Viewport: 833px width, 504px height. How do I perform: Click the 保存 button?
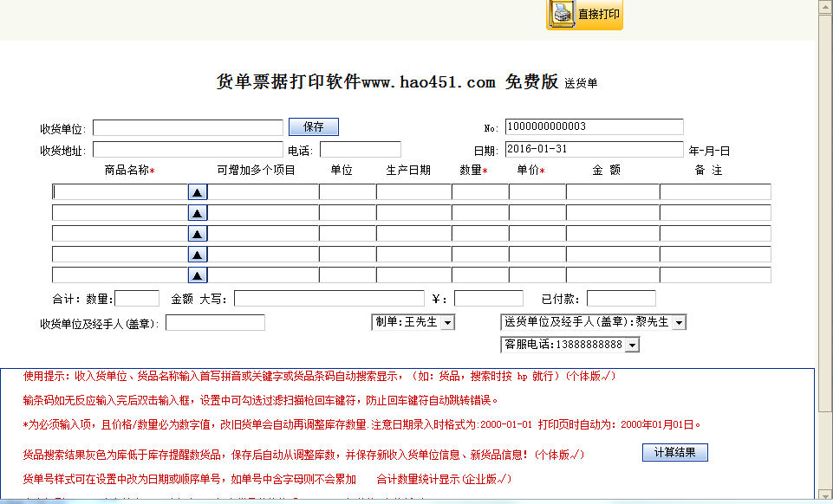pyautogui.click(x=314, y=126)
